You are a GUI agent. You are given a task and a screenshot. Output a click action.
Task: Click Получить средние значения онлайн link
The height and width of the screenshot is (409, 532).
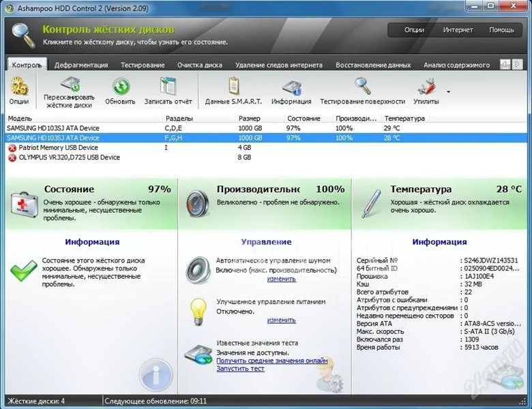[x=272, y=361]
